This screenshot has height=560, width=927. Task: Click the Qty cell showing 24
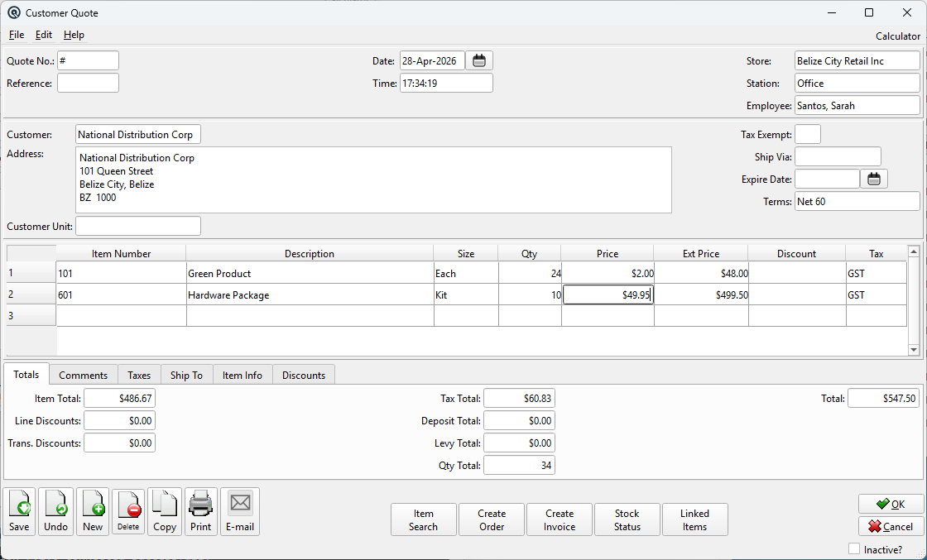(x=530, y=274)
